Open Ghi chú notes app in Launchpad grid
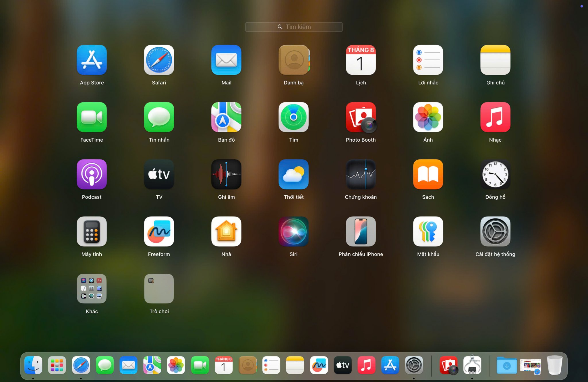 tap(495, 60)
